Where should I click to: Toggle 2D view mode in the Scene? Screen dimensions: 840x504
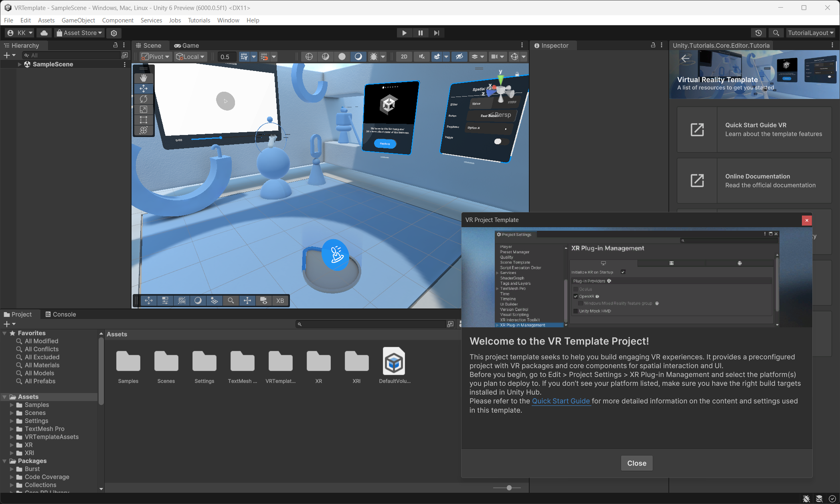[x=404, y=56]
